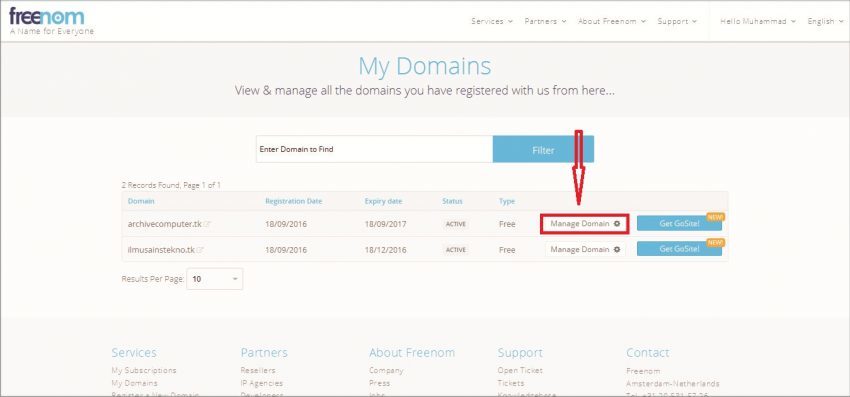The image size is (850, 397).
Task: Open the Partners menu in top navigation
Action: 545,21
